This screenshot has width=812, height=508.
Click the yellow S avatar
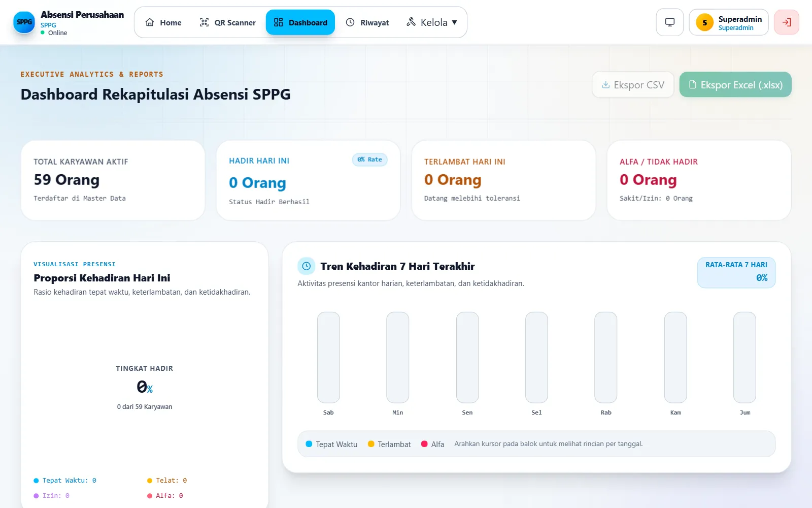704,22
